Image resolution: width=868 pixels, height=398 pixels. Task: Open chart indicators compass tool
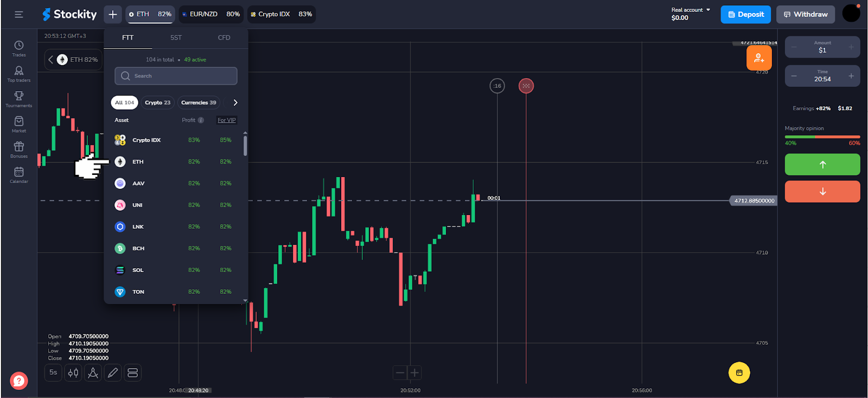click(93, 372)
